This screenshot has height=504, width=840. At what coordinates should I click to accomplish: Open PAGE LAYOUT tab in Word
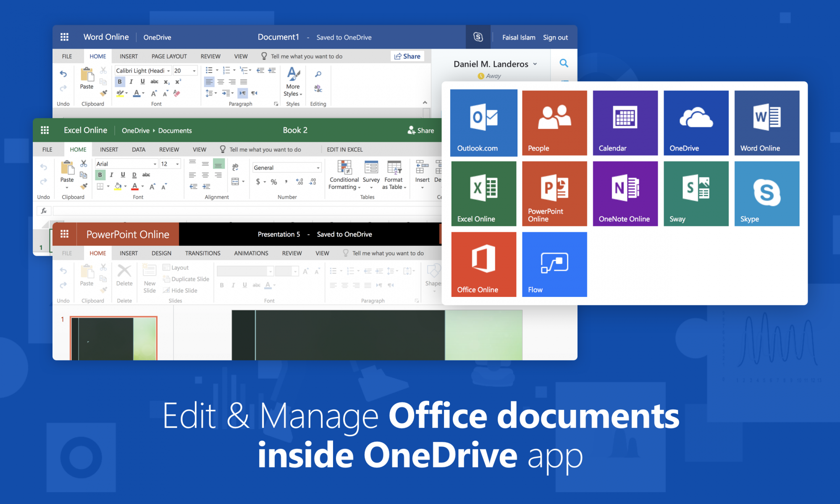(x=169, y=56)
